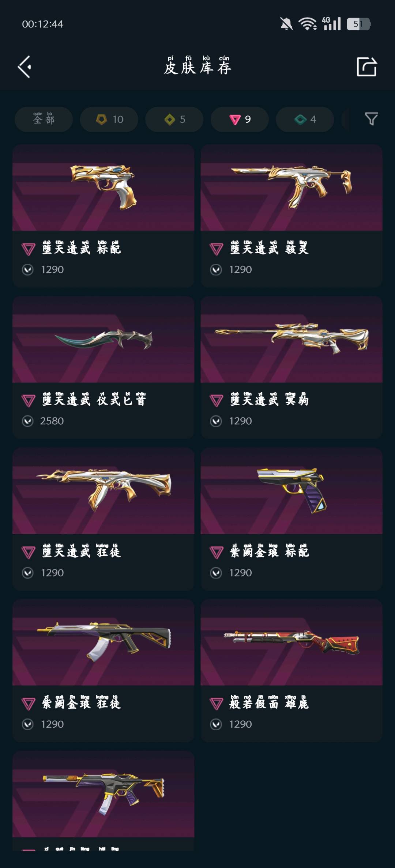Open the 堕天遗武 标配 pistol skin card
Screen dimensions: 395x868
tap(103, 216)
